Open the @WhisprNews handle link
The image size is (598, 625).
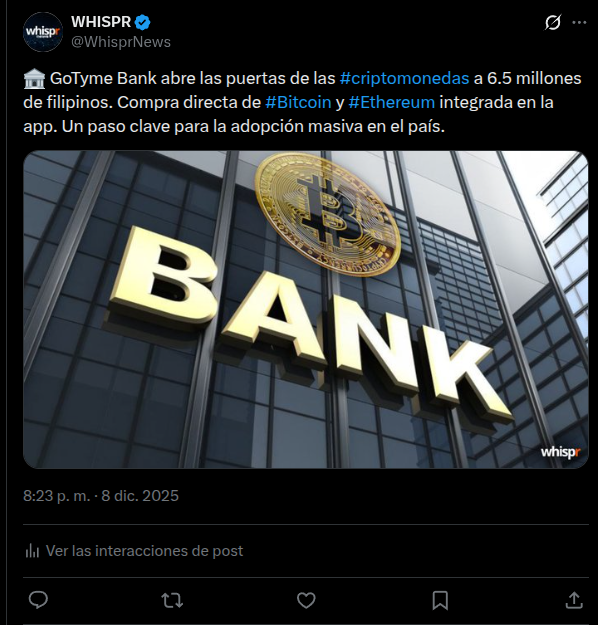(x=121, y=42)
